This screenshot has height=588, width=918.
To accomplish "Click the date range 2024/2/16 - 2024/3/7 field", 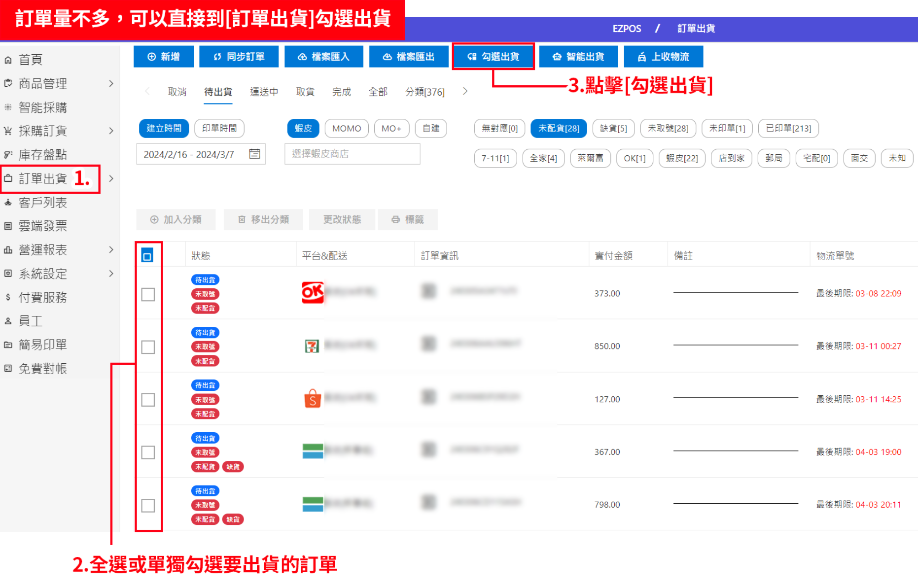I will 201,154.
